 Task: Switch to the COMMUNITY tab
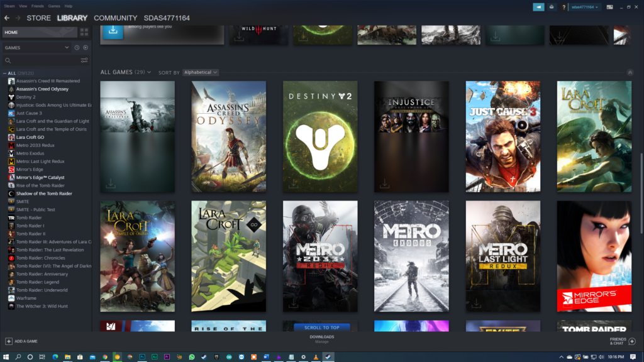[116, 18]
